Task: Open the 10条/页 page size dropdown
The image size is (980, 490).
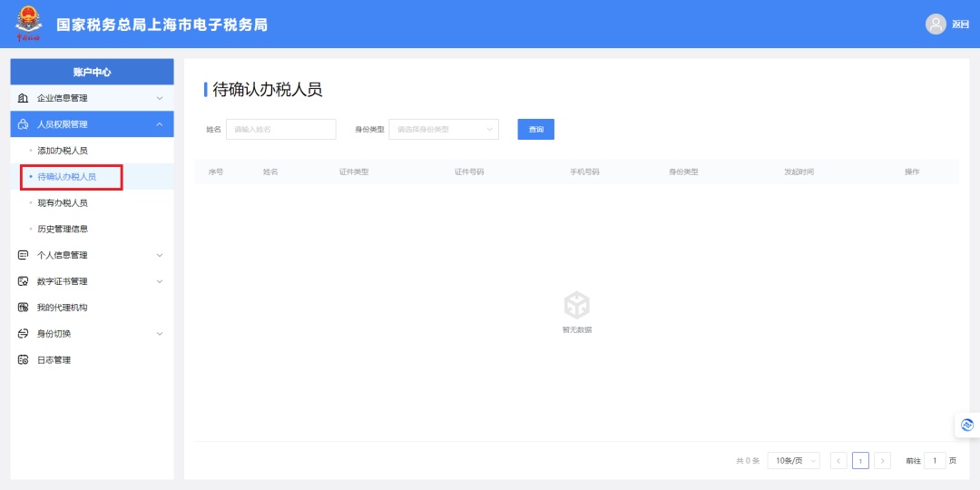Action: [x=793, y=461]
